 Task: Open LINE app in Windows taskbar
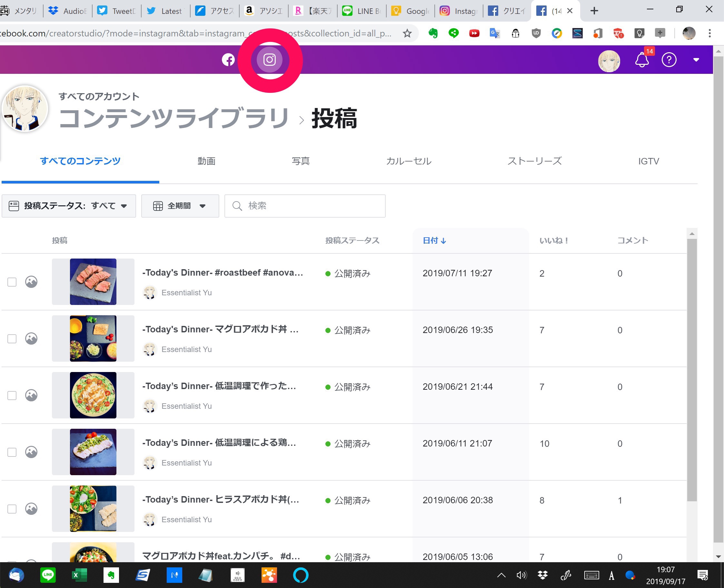tap(48, 575)
